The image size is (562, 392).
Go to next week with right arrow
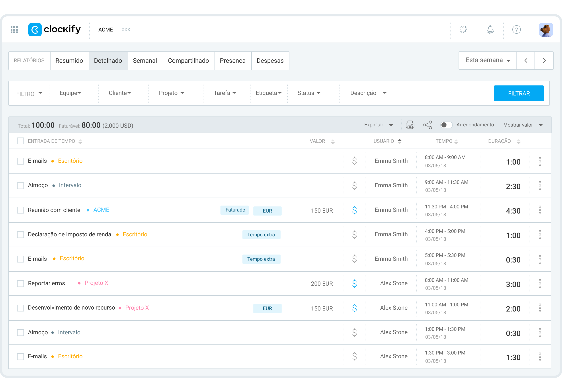click(544, 61)
